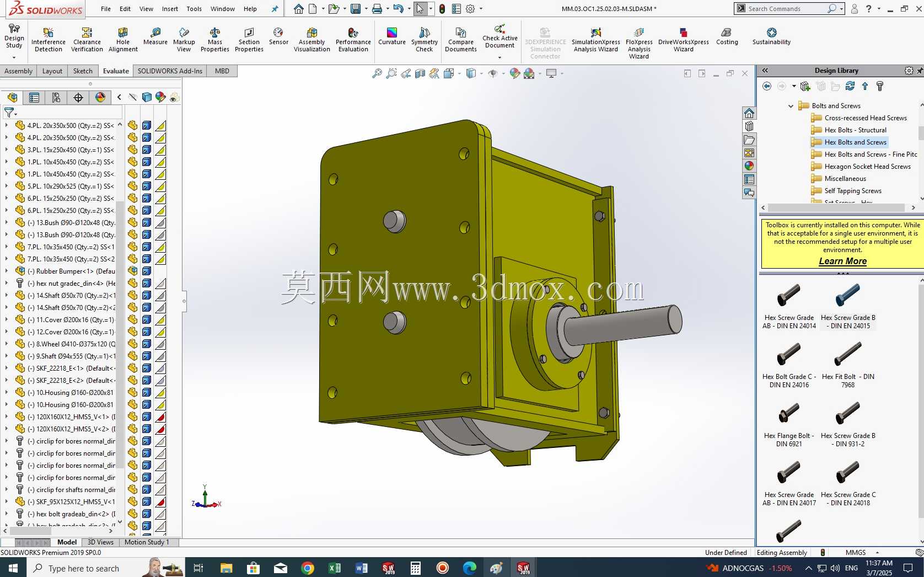Launch Clearance Verification tool
Viewport: 924px width, 577px height.
point(87,40)
